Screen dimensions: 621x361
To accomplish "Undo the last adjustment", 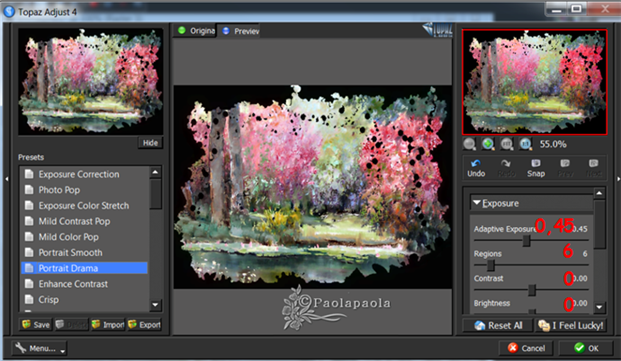I will coord(476,168).
